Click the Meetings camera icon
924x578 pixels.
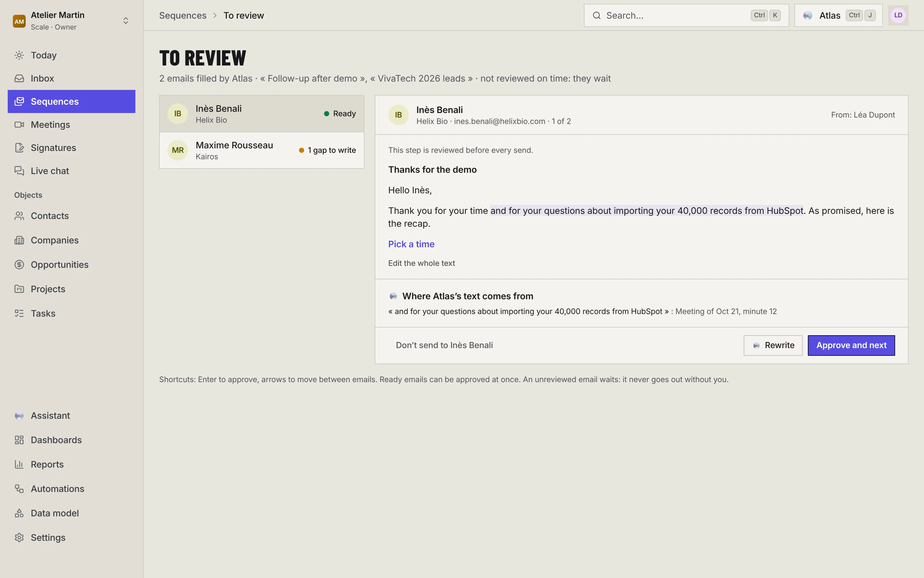click(x=19, y=125)
